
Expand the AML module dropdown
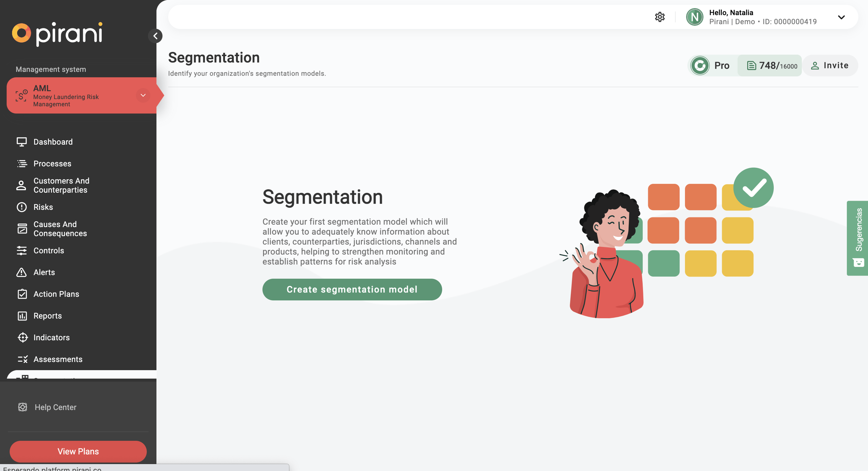pyautogui.click(x=143, y=95)
